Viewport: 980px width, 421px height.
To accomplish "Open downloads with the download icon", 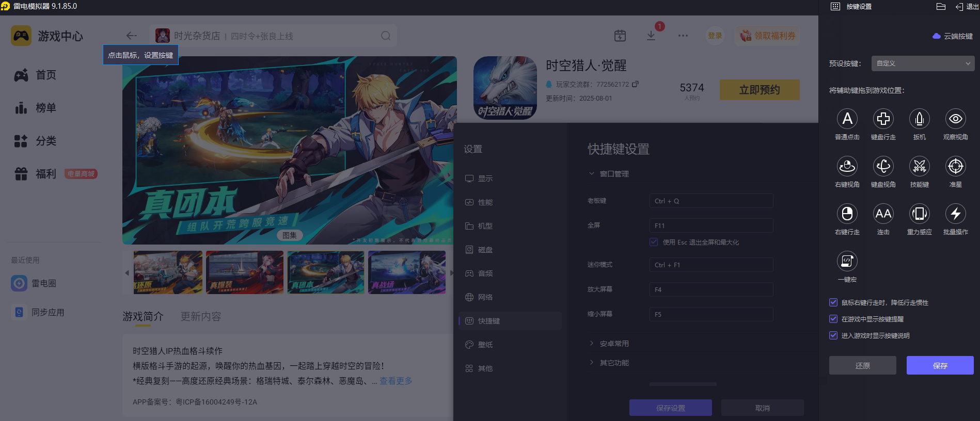I will click(651, 36).
